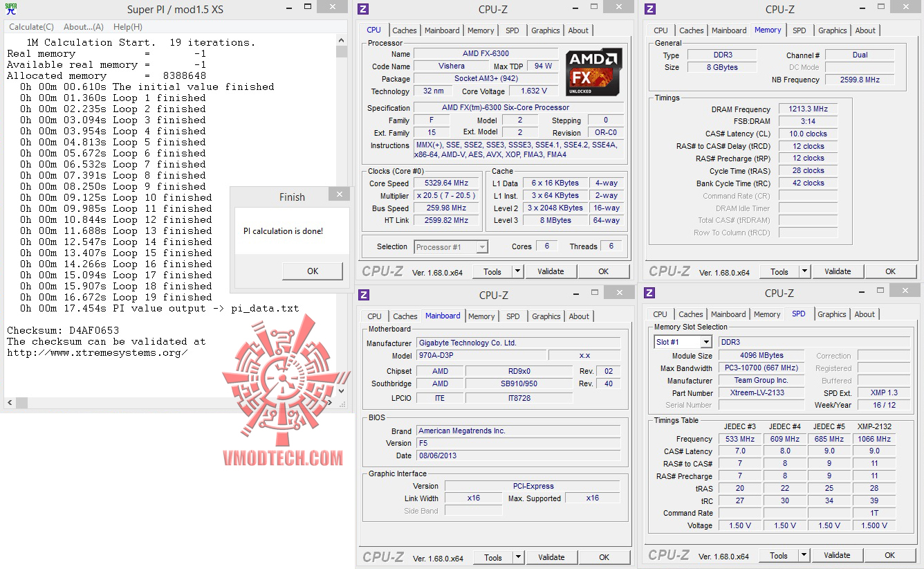Click the Core Voltage value 1.632 V
924x569 pixels.
click(533, 91)
